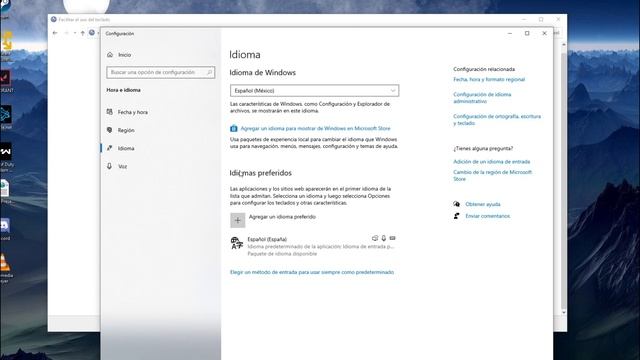Open Configuración de idioma administrativo link
This screenshot has height=360, width=640.
(x=482, y=98)
